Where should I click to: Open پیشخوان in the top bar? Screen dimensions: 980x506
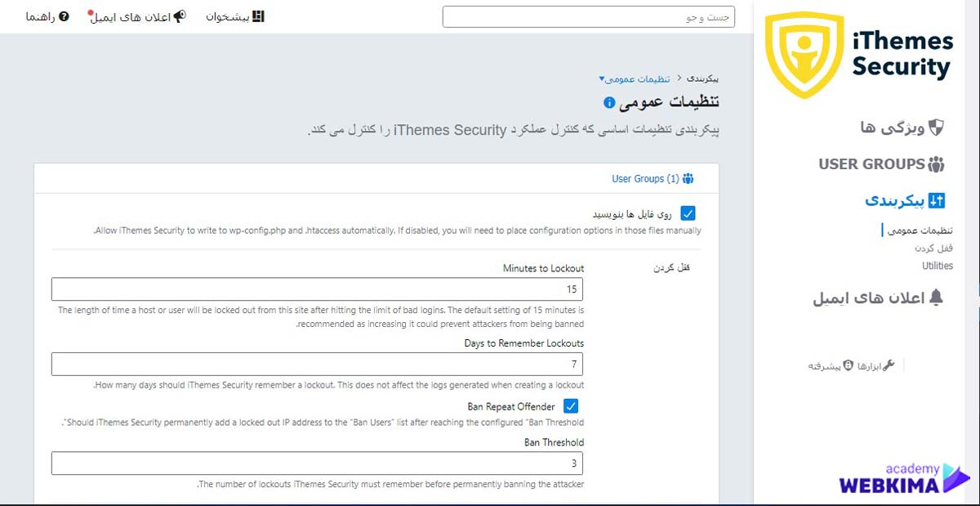[227, 16]
